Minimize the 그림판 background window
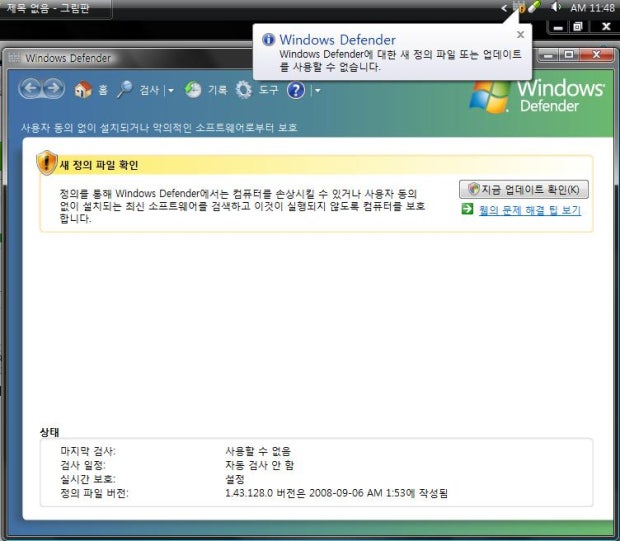620x541 pixels. tap(558, 27)
